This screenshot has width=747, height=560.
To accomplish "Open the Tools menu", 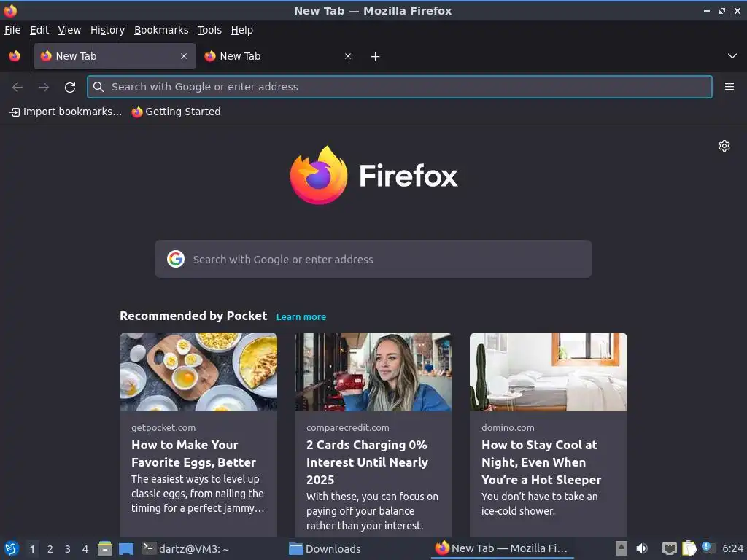I will pos(209,30).
